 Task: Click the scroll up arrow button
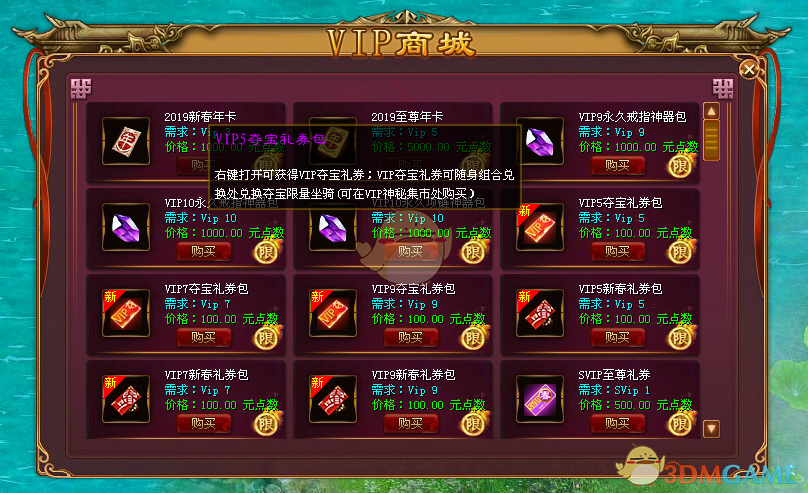(x=712, y=111)
